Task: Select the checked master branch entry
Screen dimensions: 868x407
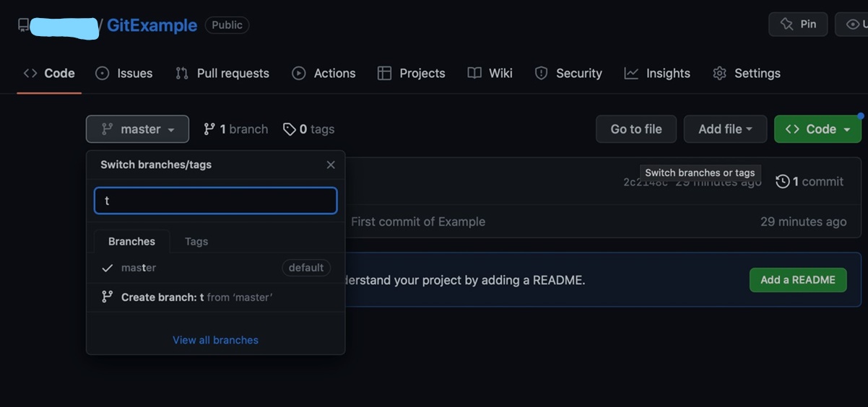Action: [215, 268]
